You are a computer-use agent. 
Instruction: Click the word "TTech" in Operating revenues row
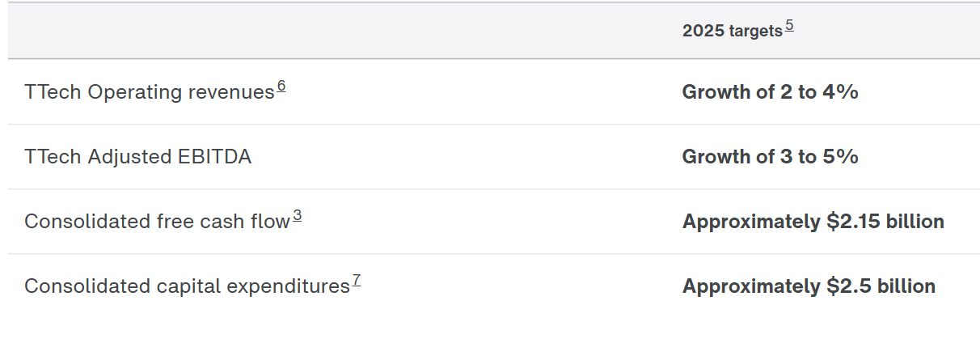(x=52, y=92)
